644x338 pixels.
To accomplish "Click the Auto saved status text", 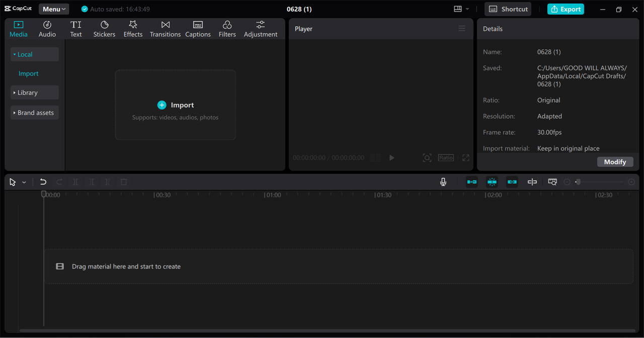I will click(120, 9).
